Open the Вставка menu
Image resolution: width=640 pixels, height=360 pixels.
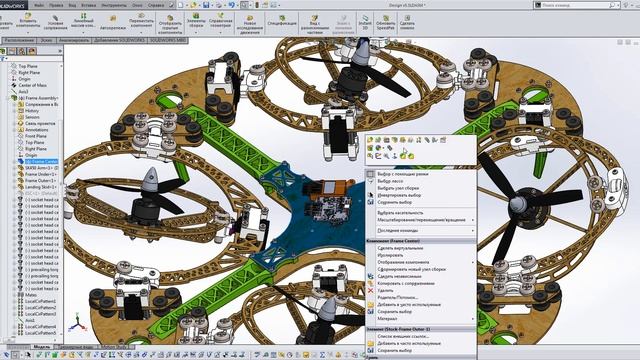click(x=88, y=5)
